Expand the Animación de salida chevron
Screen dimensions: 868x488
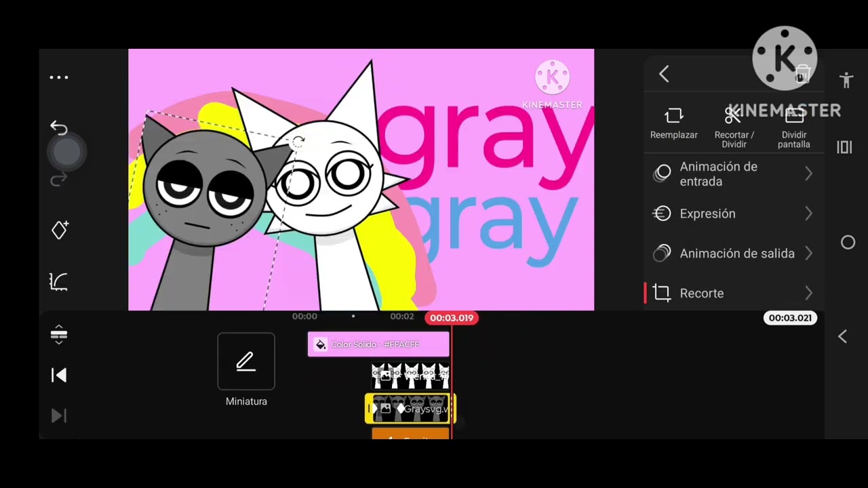point(808,253)
